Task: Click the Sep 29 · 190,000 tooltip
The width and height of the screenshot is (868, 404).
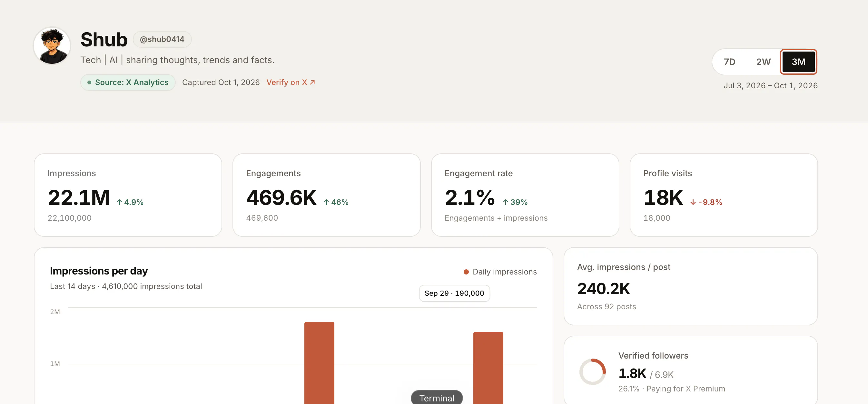Action: point(454,293)
